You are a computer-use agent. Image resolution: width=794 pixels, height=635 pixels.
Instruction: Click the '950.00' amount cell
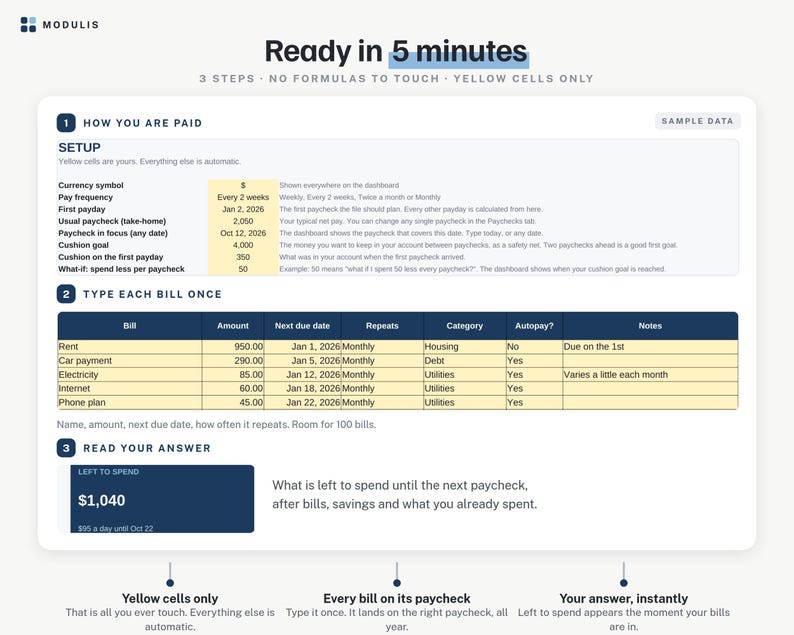pyautogui.click(x=233, y=347)
